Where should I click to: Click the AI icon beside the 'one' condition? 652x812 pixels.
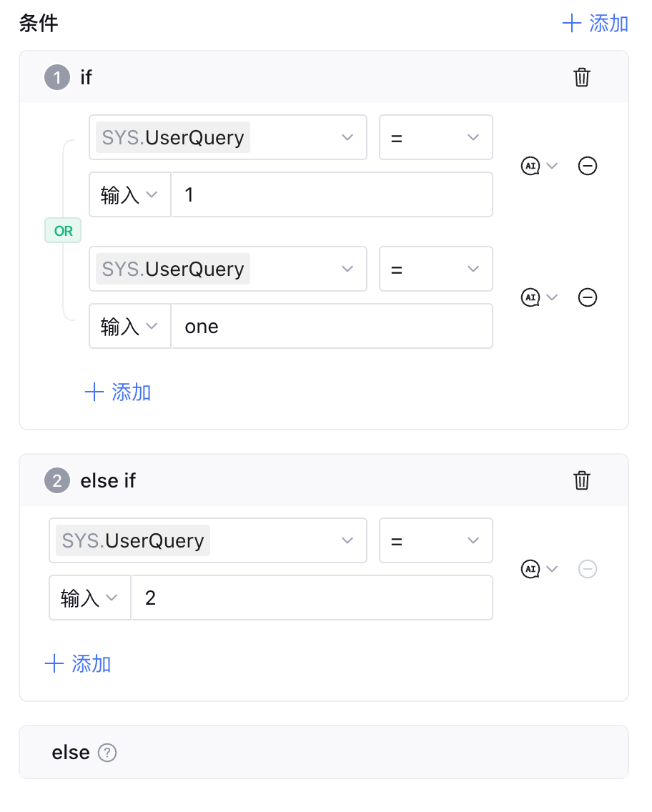530,298
